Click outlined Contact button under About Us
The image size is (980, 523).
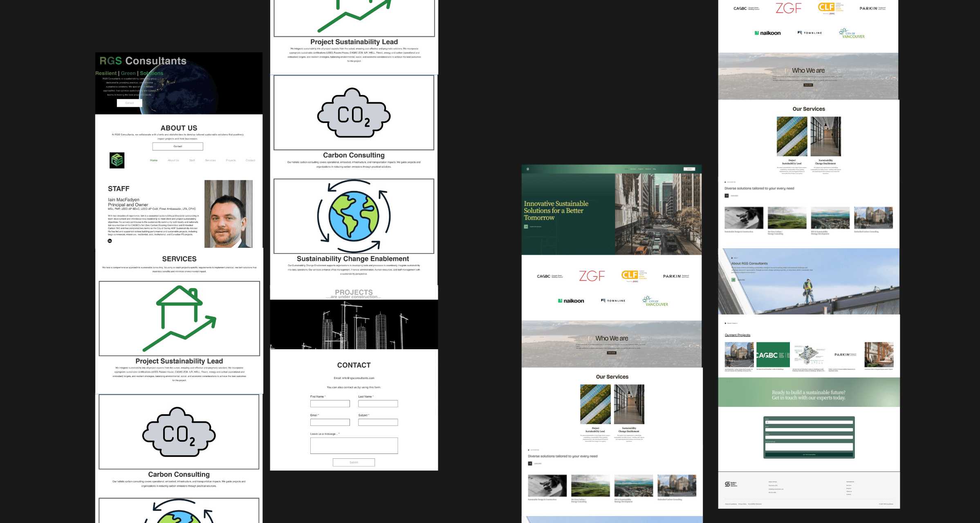pos(177,146)
